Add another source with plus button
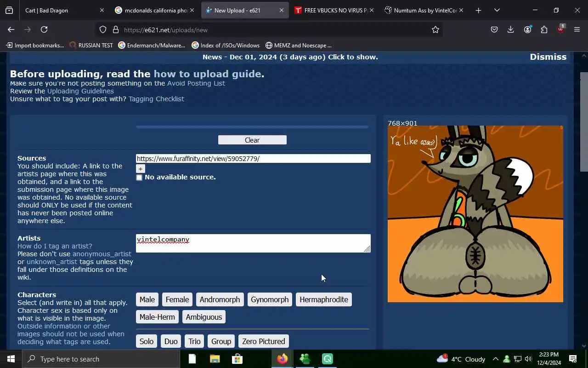588x368 pixels. (141, 169)
